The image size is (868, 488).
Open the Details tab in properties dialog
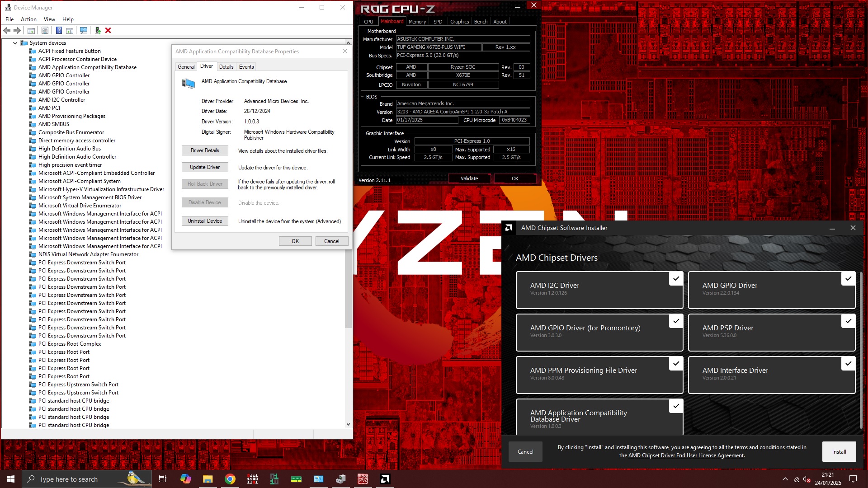tap(226, 67)
